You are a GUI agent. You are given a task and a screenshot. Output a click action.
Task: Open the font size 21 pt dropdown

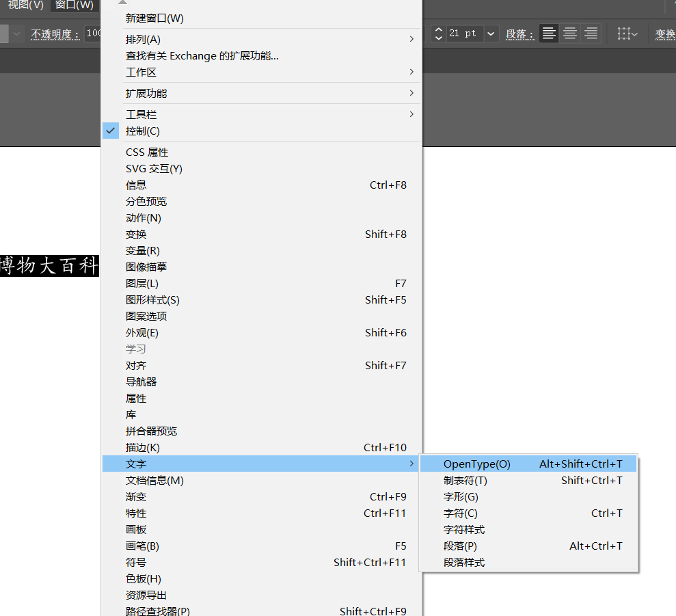point(491,34)
